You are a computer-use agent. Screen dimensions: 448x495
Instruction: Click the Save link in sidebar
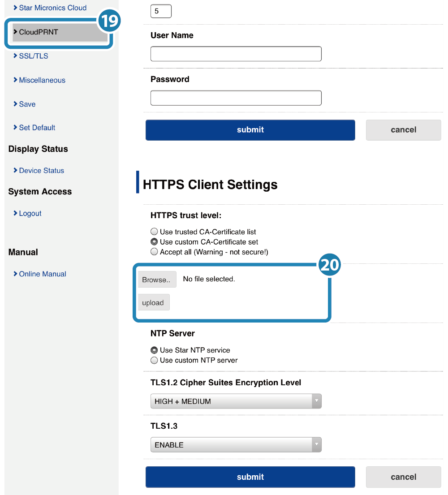[x=27, y=104]
